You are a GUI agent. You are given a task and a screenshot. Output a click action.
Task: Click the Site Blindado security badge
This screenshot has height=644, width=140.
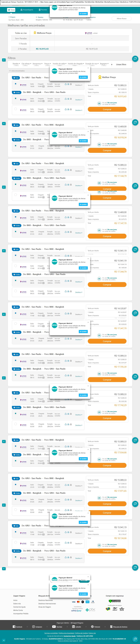(x=115, y=601)
